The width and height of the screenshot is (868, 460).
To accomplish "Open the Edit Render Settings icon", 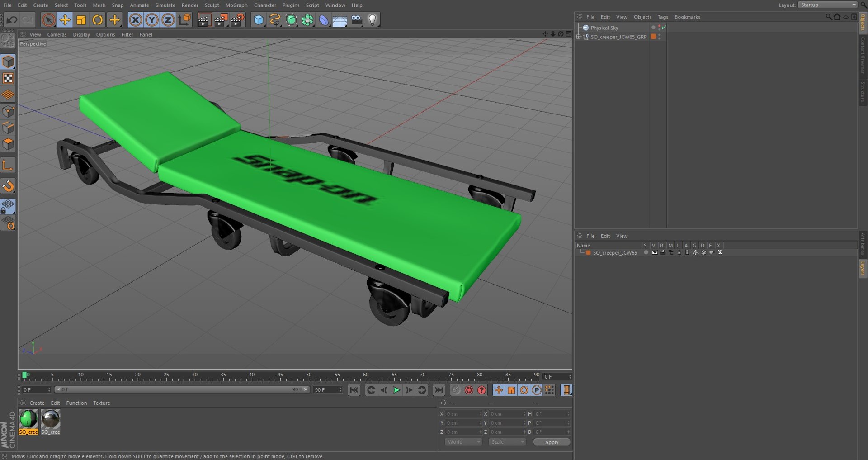I will tap(237, 20).
